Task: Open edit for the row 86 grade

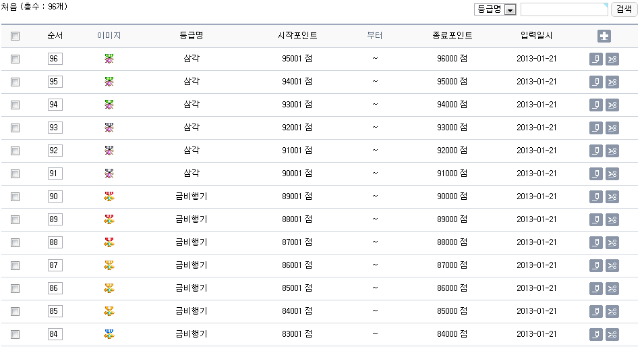Action: (x=596, y=288)
